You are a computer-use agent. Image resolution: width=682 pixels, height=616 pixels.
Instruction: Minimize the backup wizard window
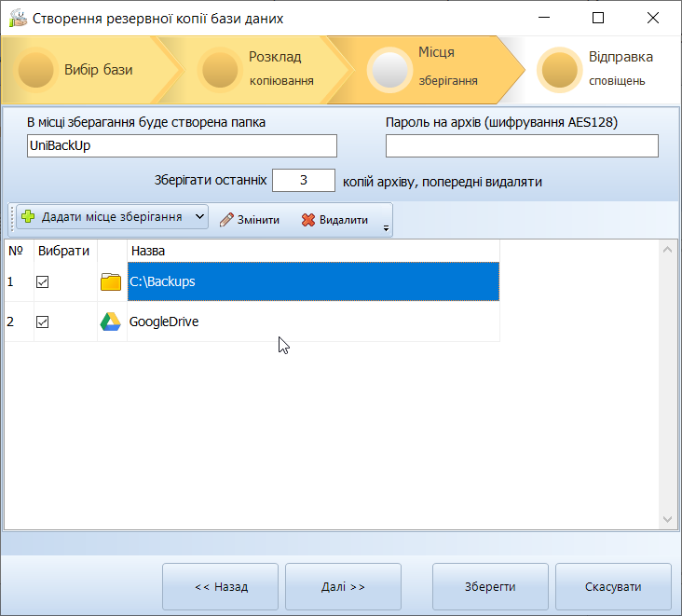click(x=544, y=18)
